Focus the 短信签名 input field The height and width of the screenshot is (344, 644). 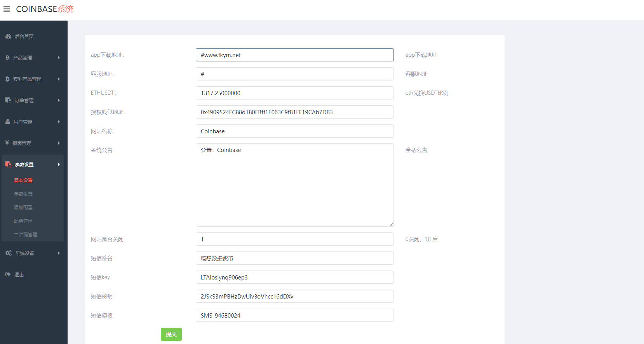click(x=295, y=258)
